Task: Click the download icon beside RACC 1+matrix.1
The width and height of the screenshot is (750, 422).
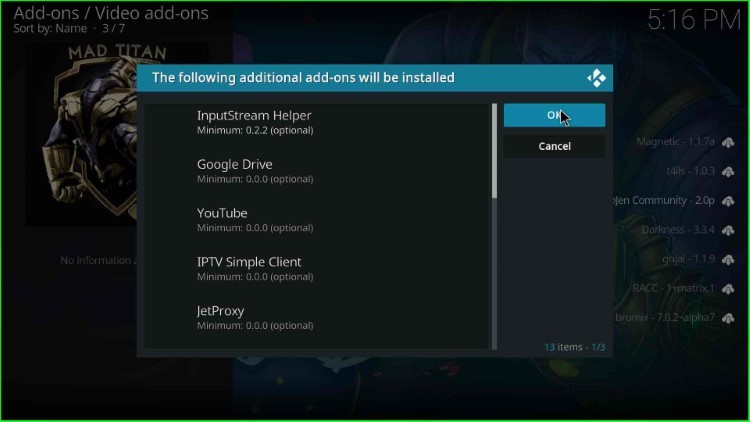Action: tap(728, 289)
